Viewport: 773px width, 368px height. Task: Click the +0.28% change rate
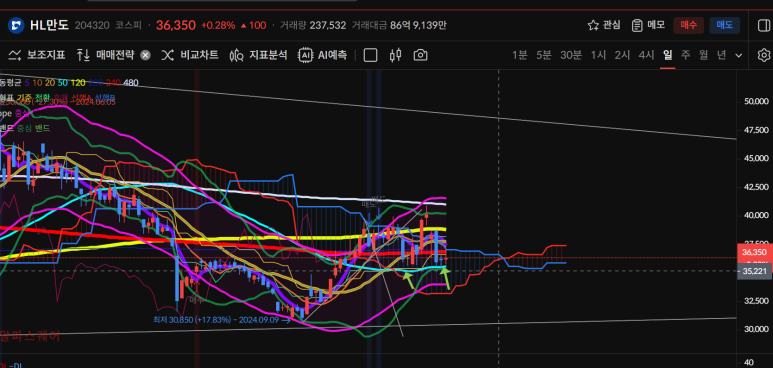point(218,25)
